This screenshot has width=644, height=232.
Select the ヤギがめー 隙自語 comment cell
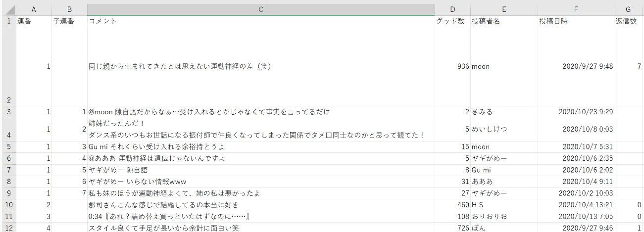coord(261,170)
